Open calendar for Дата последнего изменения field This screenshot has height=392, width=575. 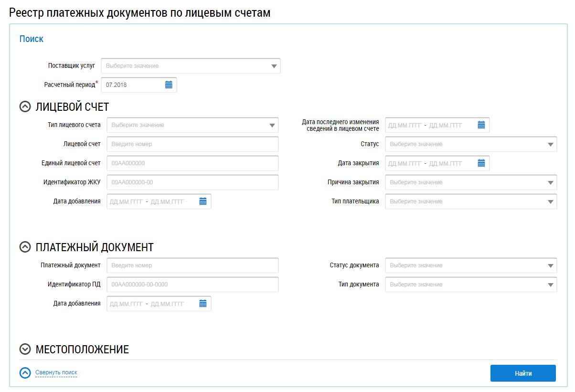481,125
